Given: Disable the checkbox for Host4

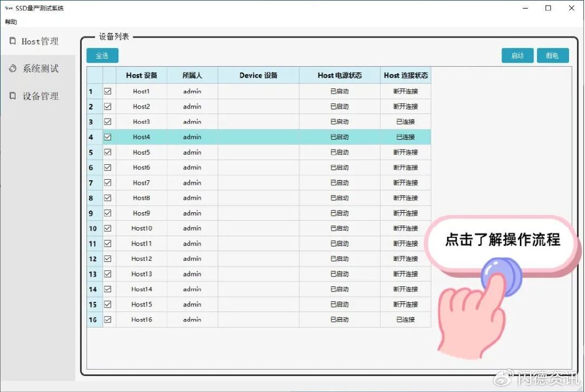Looking at the screenshot, I should [107, 137].
